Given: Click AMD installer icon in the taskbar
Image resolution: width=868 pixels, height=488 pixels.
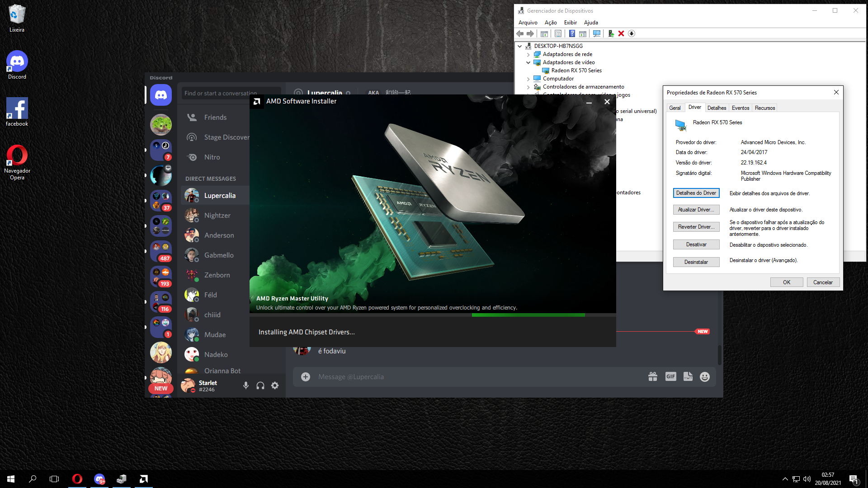Looking at the screenshot, I should pyautogui.click(x=144, y=479).
